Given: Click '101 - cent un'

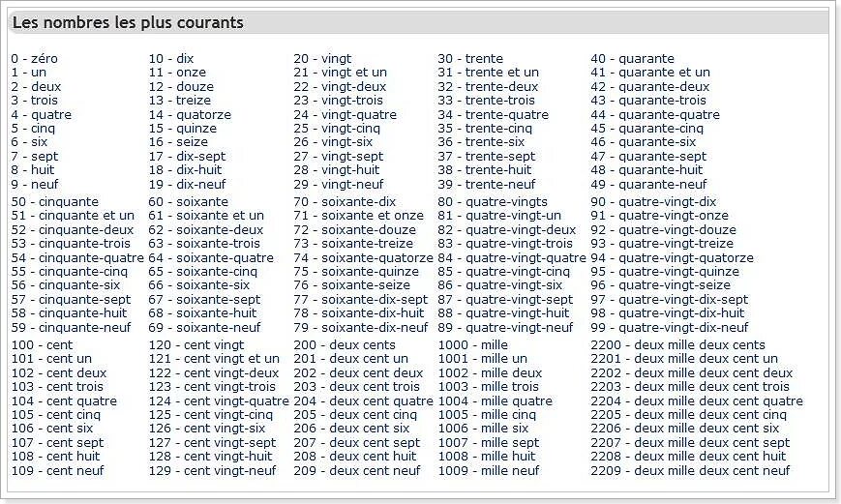Looking at the screenshot, I should pos(51,359).
